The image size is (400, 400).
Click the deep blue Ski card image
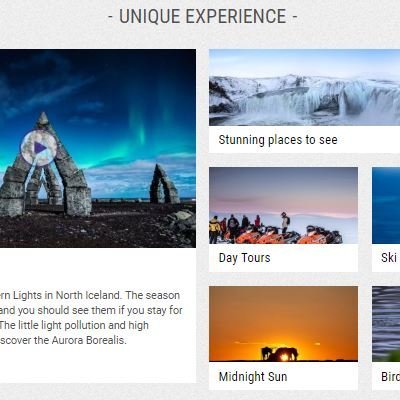click(x=386, y=205)
